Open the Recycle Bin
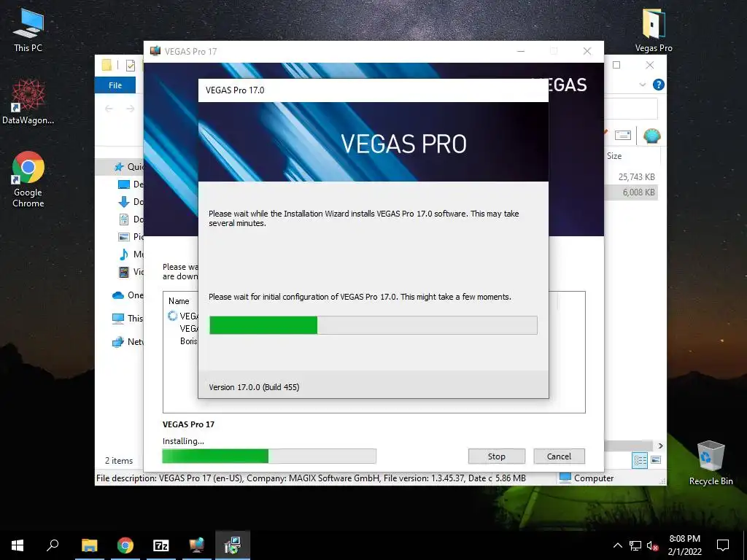Viewport: 747px width, 560px height. [711, 463]
